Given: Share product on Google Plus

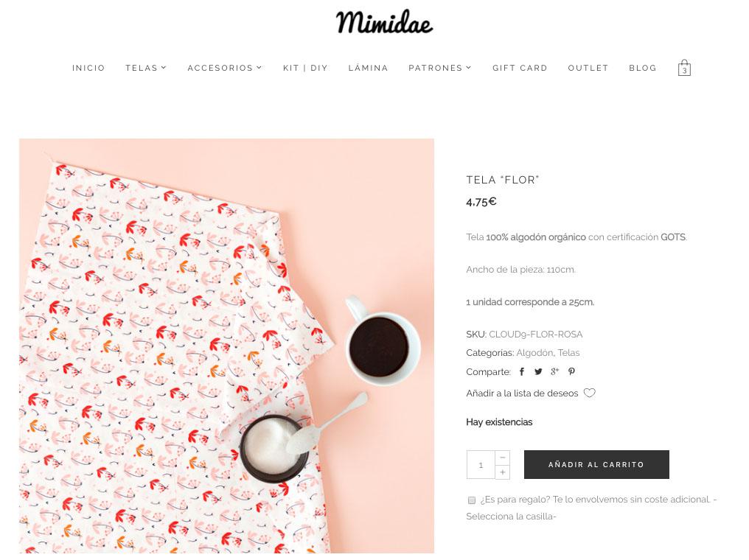Looking at the screenshot, I should [554, 371].
